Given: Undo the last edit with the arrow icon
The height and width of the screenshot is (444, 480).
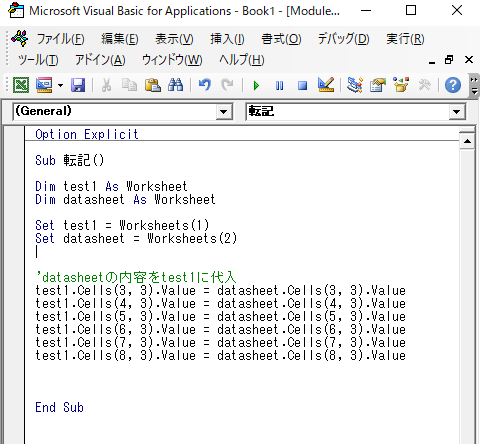Looking at the screenshot, I should tap(205, 85).
